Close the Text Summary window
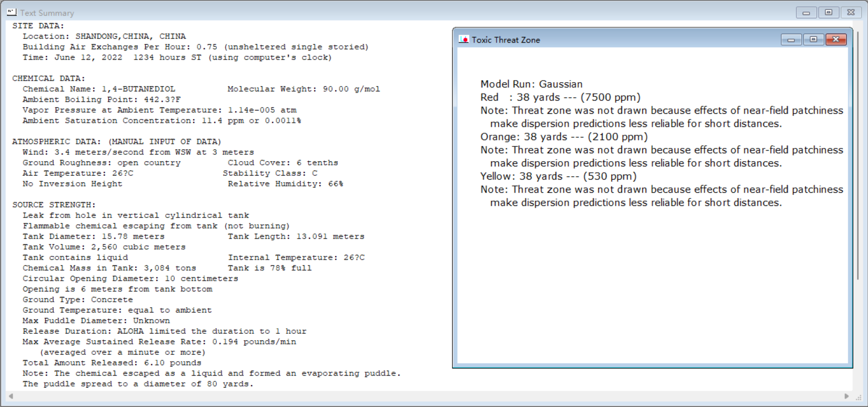The height and width of the screenshot is (407, 868). 851,12
